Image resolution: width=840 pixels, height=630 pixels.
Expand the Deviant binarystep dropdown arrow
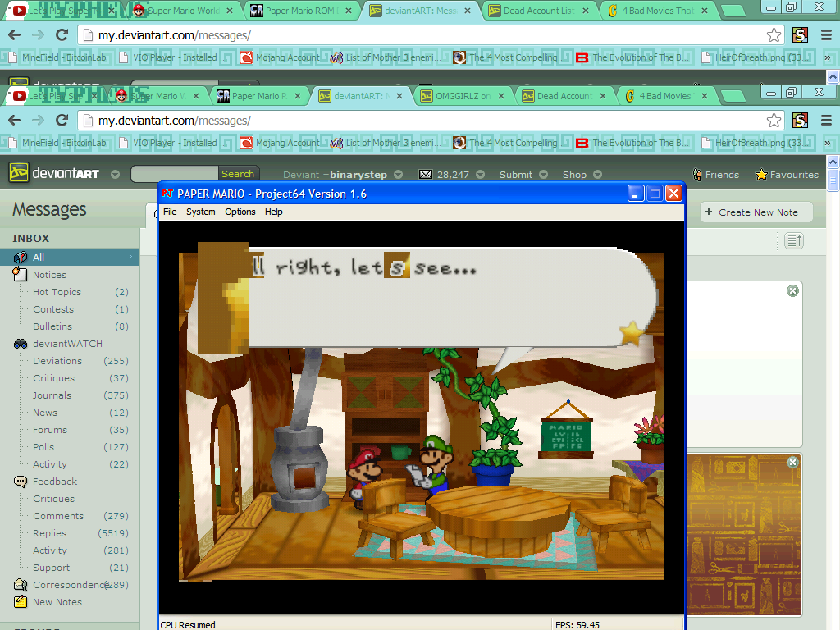(398, 175)
